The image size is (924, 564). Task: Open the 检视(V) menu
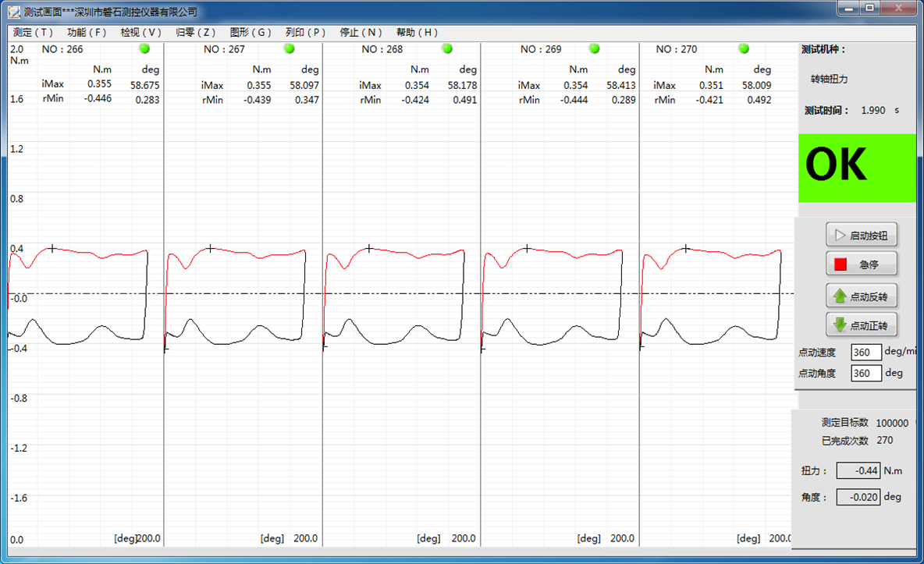pyautogui.click(x=141, y=33)
